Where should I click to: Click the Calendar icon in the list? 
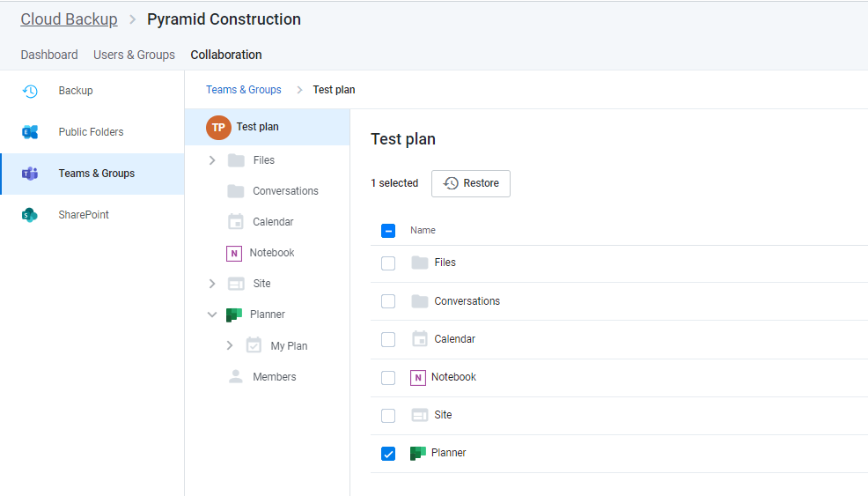[420, 339]
